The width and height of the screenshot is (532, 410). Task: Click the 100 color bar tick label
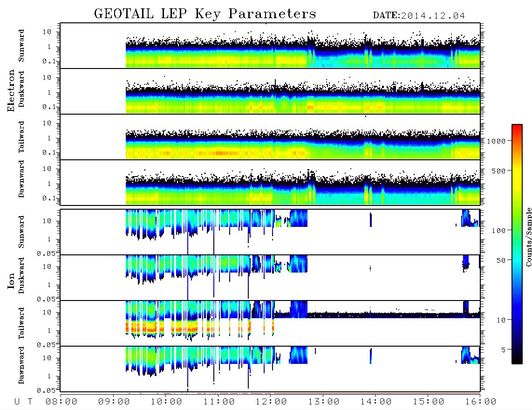point(498,231)
